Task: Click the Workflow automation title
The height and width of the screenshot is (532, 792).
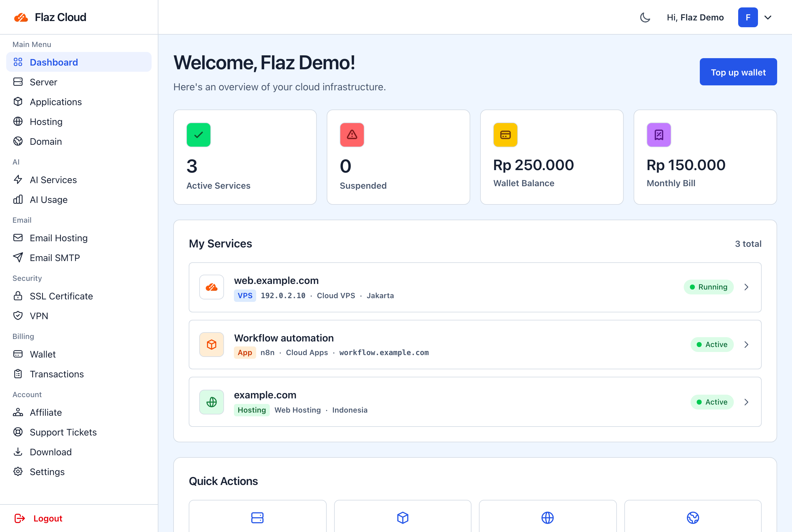Action: pos(284,338)
